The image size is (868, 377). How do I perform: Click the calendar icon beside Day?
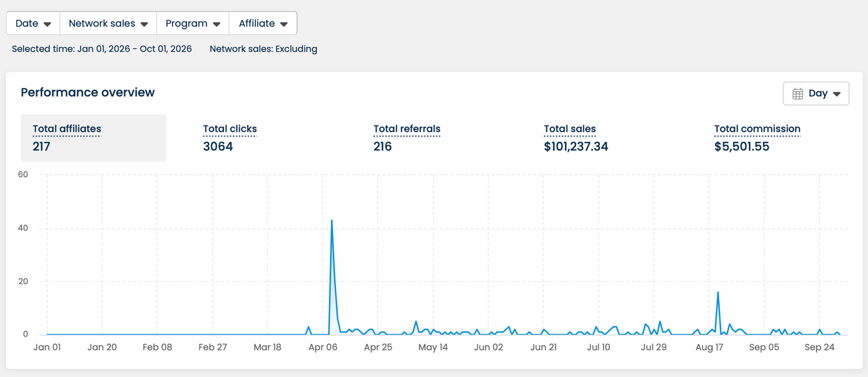pyautogui.click(x=797, y=94)
